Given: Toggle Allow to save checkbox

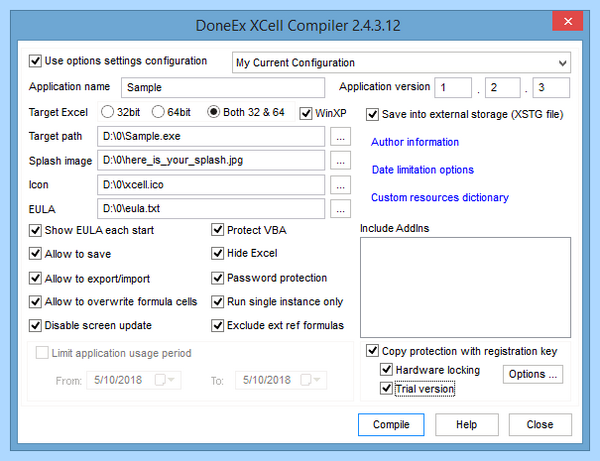Looking at the screenshot, I should click(x=35, y=254).
